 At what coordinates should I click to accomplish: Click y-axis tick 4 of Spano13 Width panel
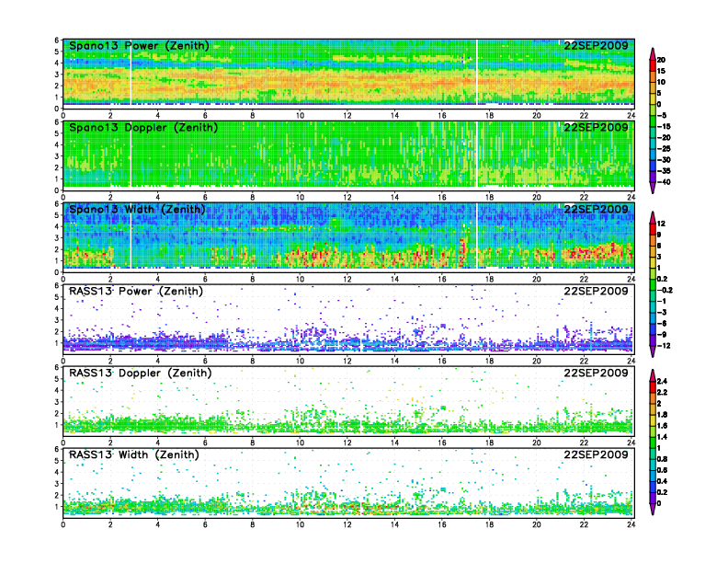(x=57, y=226)
